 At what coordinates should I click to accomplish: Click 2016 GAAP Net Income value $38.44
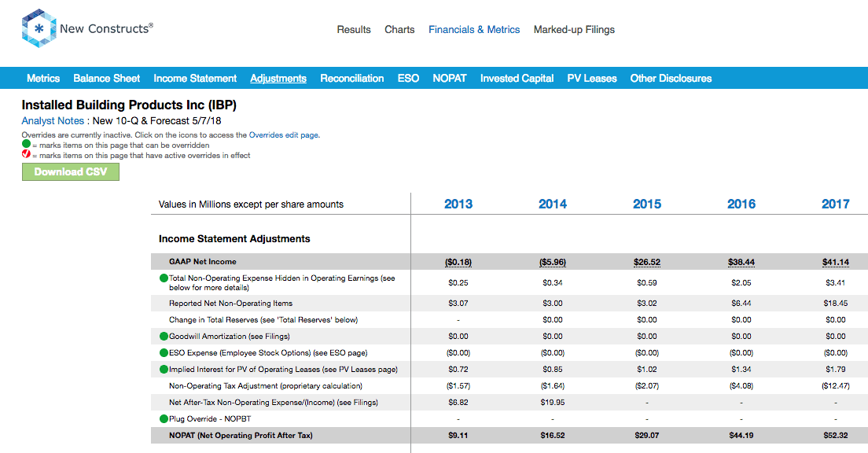click(741, 262)
